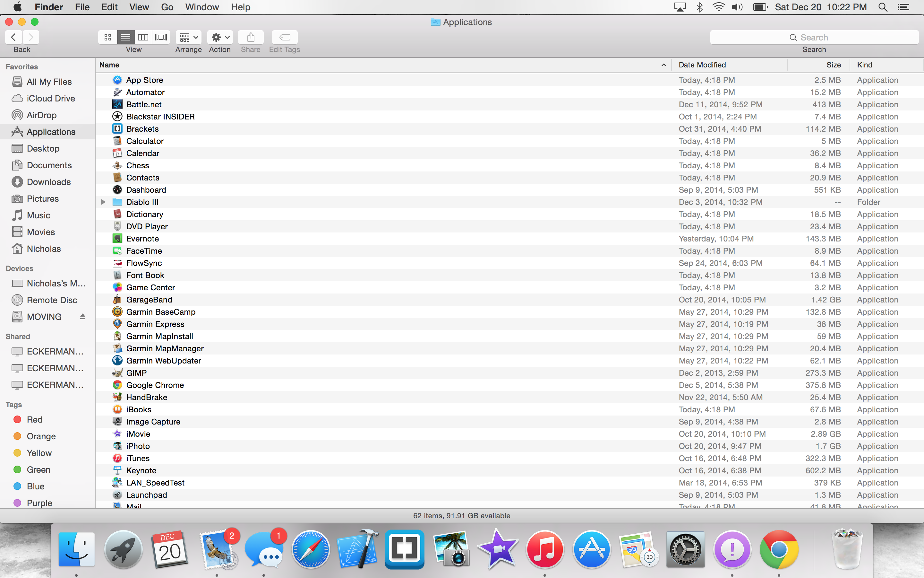Select Downloads in the sidebar
Image resolution: width=924 pixels, height=578 pixels.
47,182
